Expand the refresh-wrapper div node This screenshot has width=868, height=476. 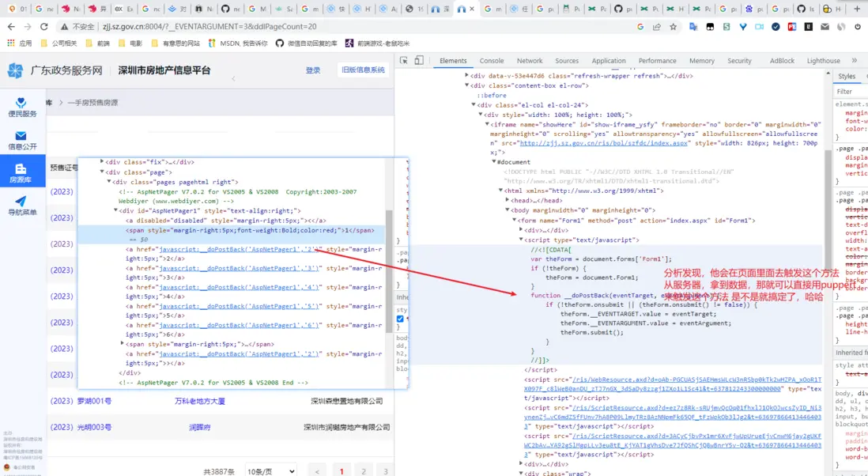tap(466, 76)
